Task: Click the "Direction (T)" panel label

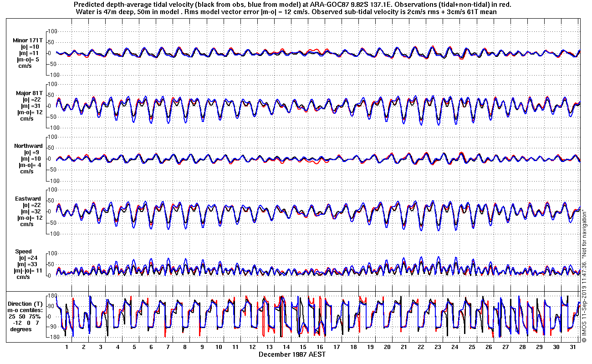Action: (x=25, y=303)
